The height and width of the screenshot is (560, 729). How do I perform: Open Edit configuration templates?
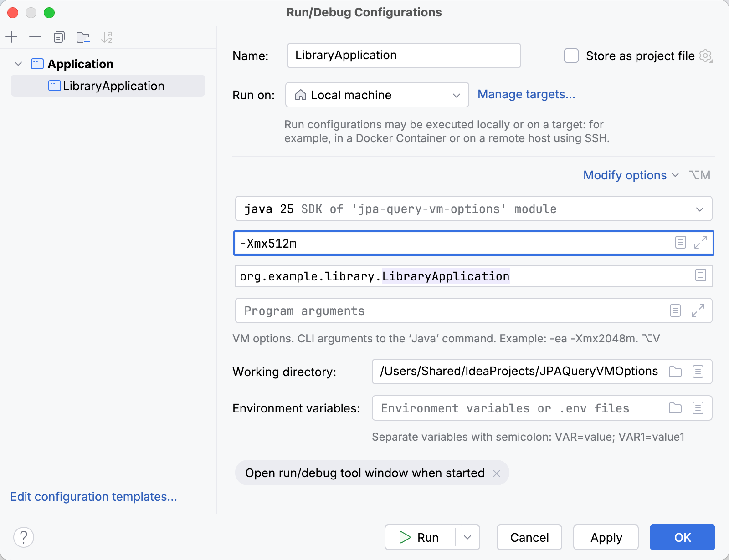pyautogui.click(x=93, y=496)
